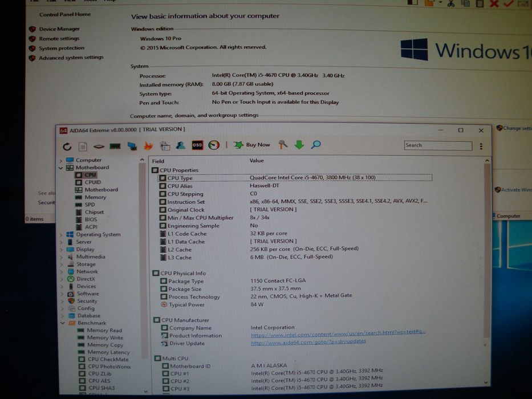532x399 pixels.
Task: Select the CPU Type row
Action: (x=294, y=178)
